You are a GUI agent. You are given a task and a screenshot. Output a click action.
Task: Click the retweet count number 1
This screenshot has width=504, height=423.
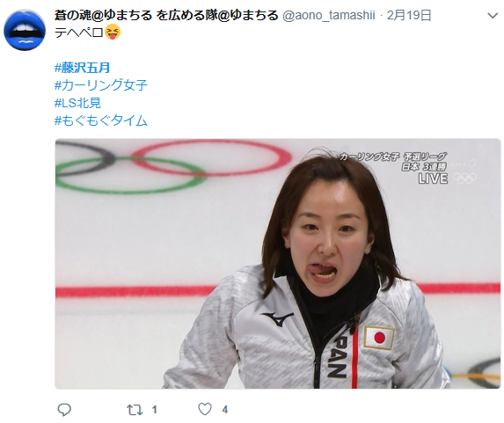point(155,410)
